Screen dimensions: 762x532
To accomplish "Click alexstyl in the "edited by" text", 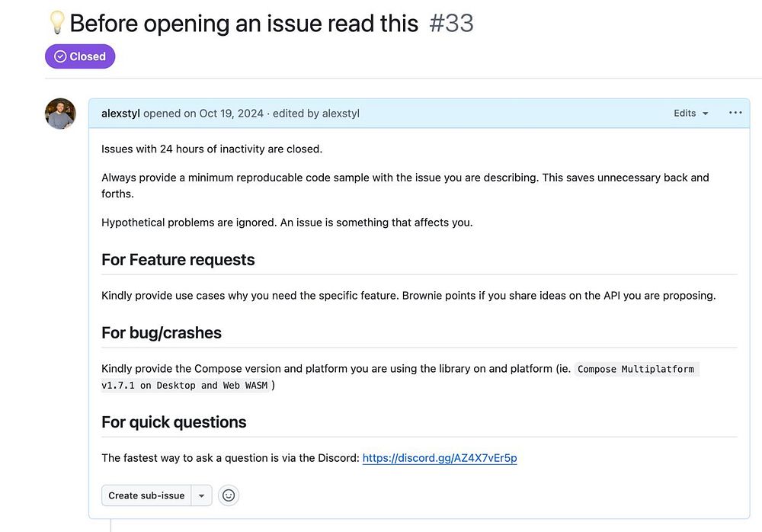I will pos(341,114).
